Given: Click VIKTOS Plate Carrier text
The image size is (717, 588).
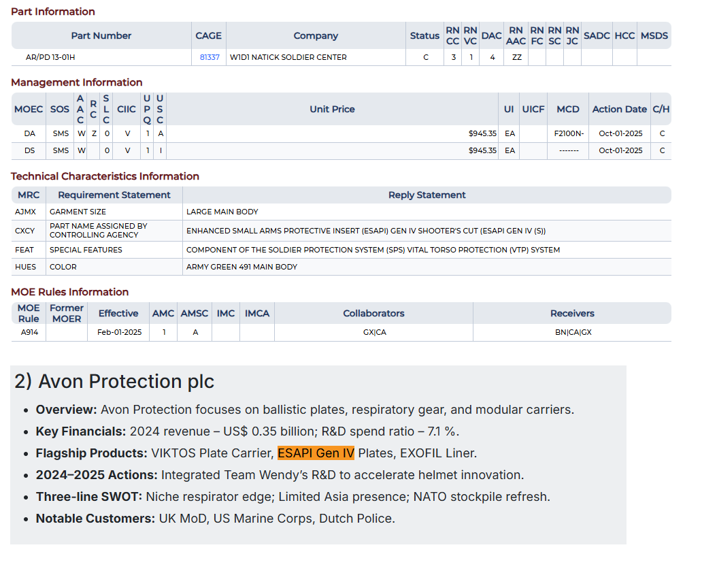Looking at the screenshot, I should click(212, 453).
